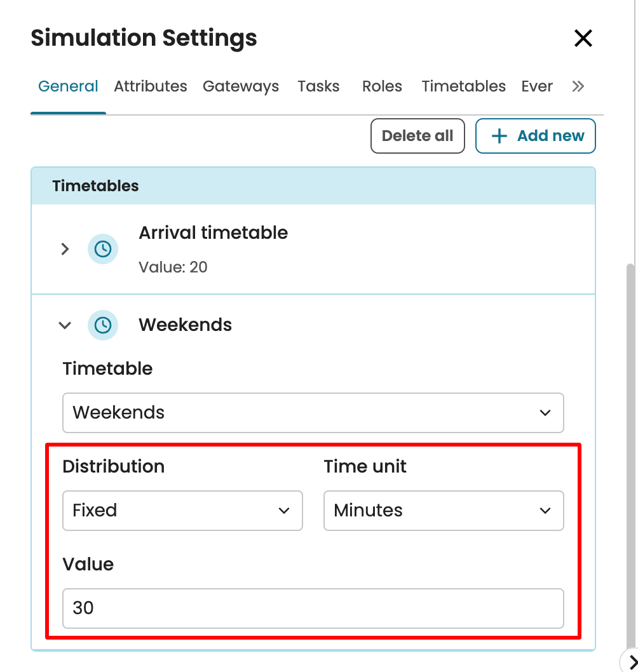The height and width of the screenshot is (672, 638).
Task: Open the Distribution dropdown set to Fixed
Action: (182, 511)
